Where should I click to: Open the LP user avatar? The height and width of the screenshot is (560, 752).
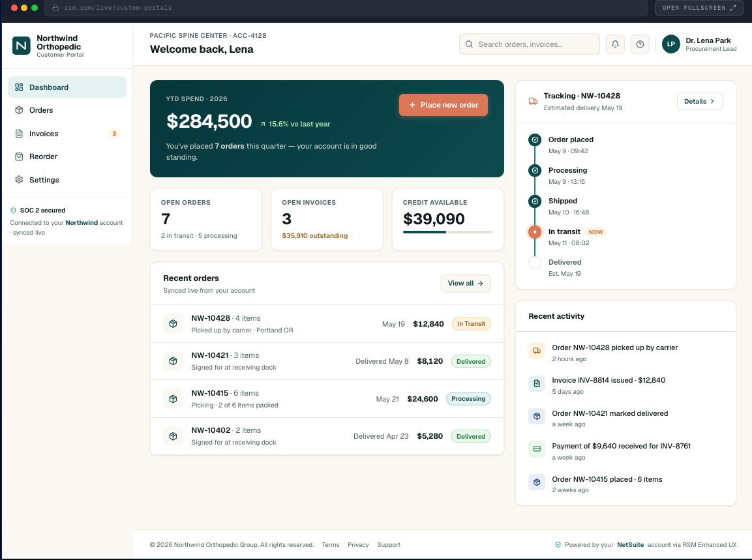click(671, 44)
